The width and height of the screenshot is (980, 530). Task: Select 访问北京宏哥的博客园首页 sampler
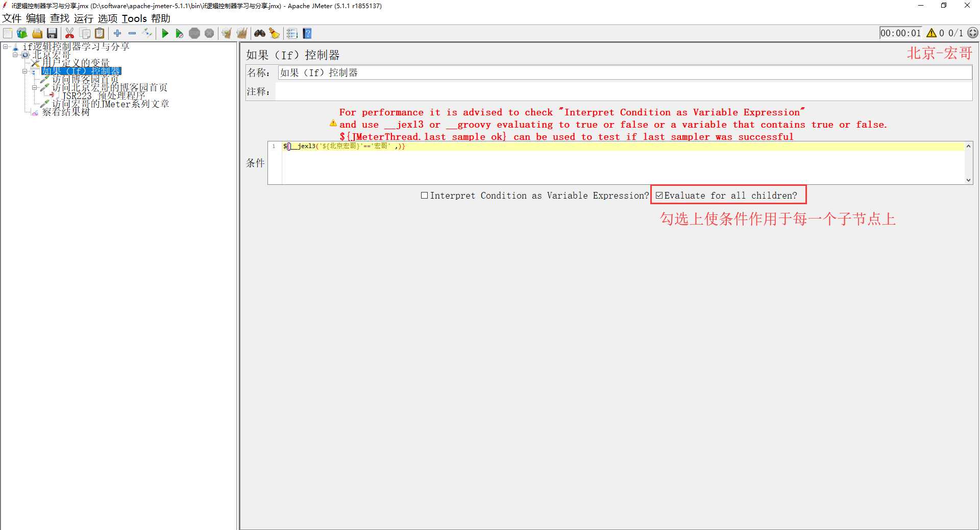pyautogui.click(x=110, y=87)
